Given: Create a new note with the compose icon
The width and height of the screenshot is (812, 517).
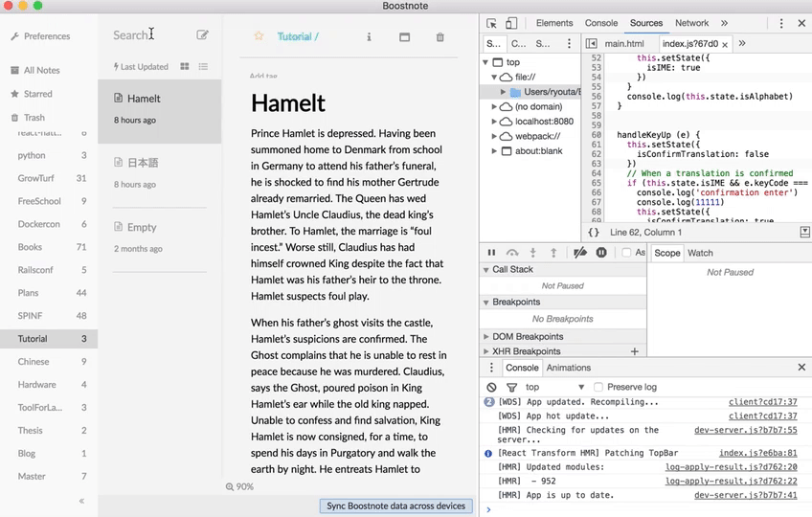Looking at the screenshot, I should click(x=203, y=35).
